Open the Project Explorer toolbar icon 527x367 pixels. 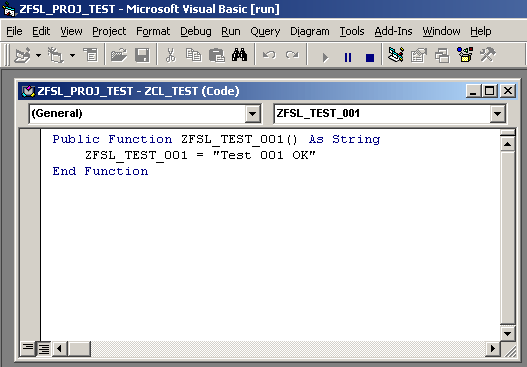click(x=396, y=55)
